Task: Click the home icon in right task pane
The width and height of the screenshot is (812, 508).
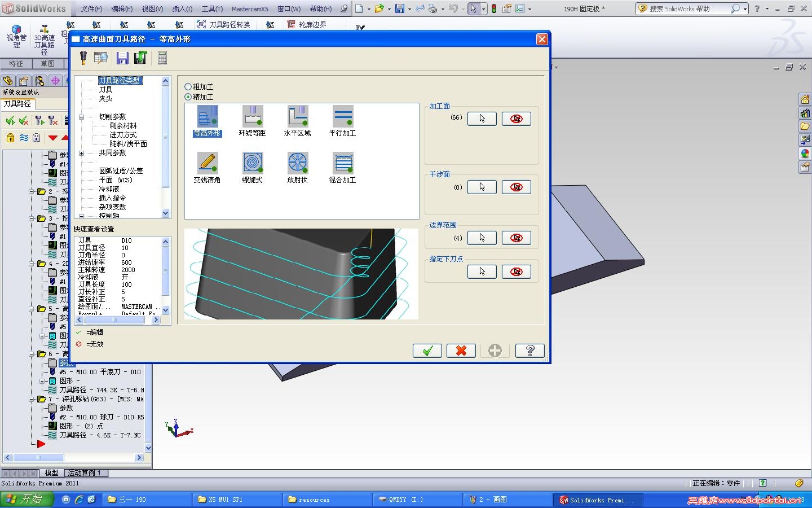Action: coord(805,100)
